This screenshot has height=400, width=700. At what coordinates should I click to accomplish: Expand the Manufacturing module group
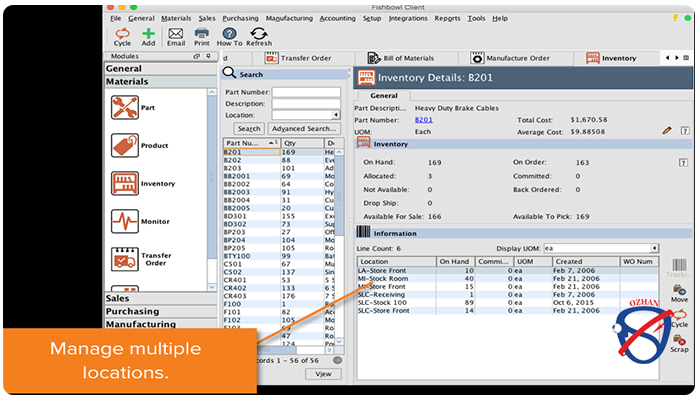(x=161, y=324)
